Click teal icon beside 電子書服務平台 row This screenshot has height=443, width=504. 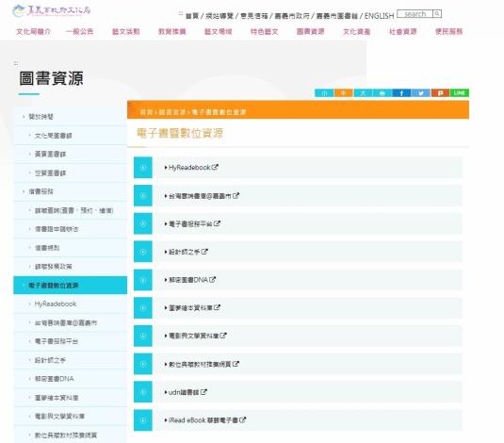143,223
